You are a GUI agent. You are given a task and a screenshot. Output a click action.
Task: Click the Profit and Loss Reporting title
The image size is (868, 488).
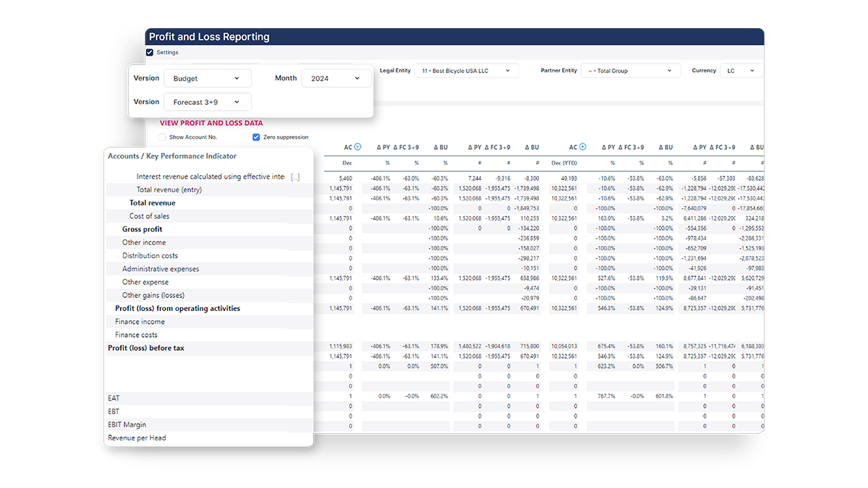click(209, 37)
